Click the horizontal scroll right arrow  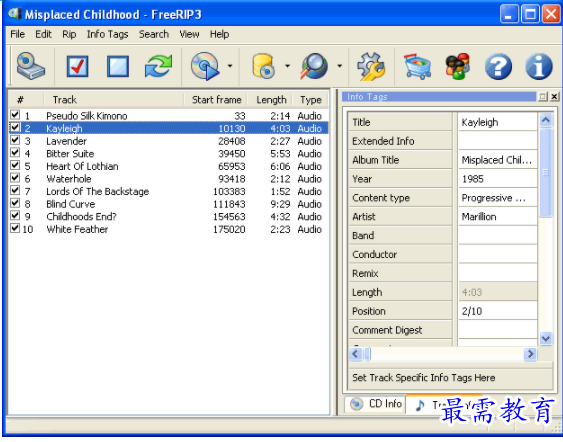click(530, 354)
